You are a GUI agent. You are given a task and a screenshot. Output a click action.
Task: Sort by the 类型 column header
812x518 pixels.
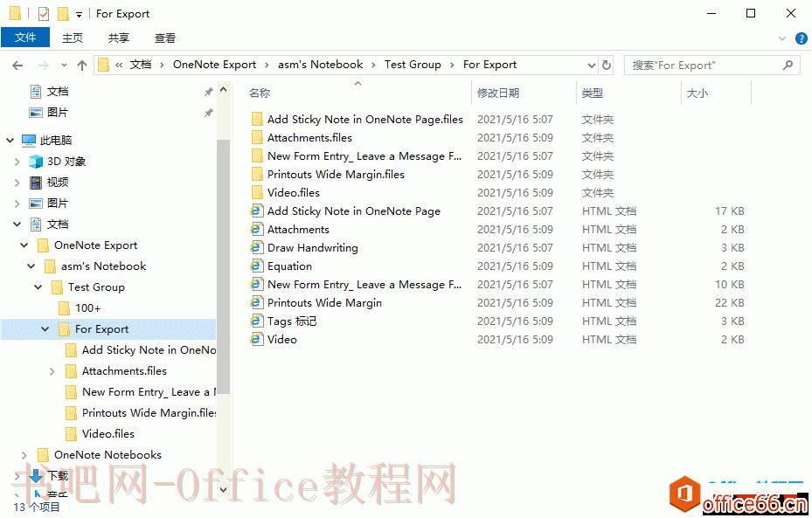point(592,93)
